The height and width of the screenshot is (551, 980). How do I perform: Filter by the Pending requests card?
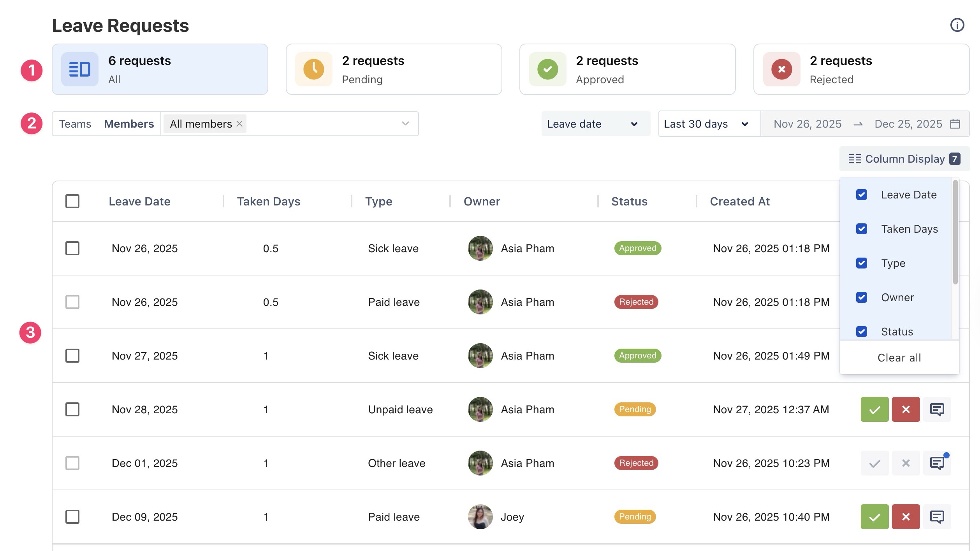(x=393, y=69)
